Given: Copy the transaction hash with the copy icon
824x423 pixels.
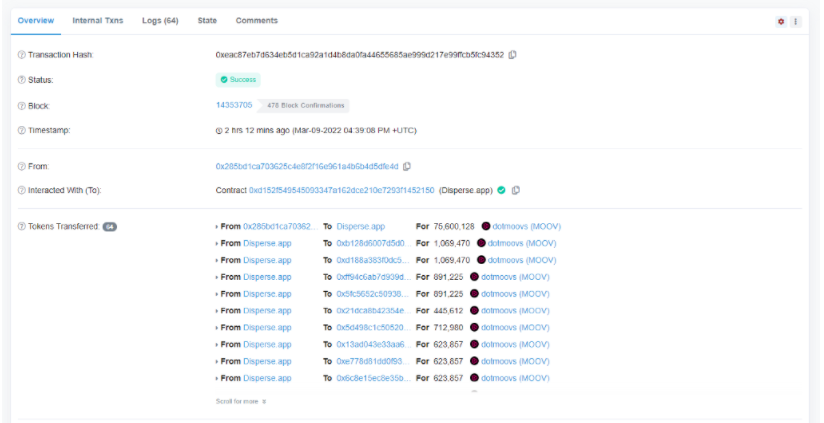Looking at the screenshot, I should coord(513,55).
